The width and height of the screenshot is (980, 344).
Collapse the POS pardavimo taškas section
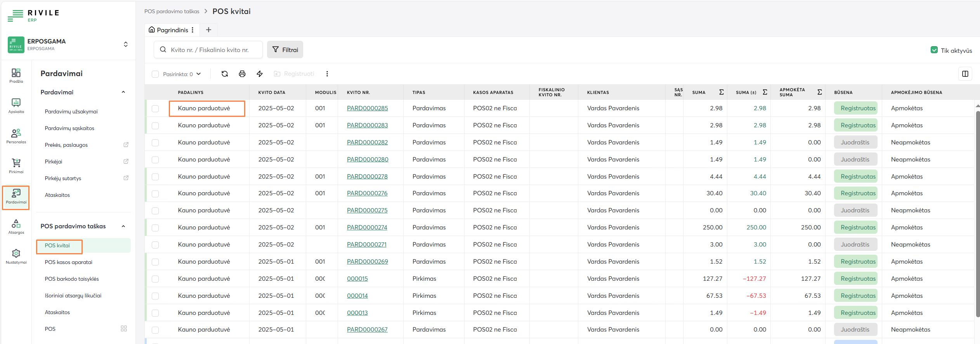point(123,226)
